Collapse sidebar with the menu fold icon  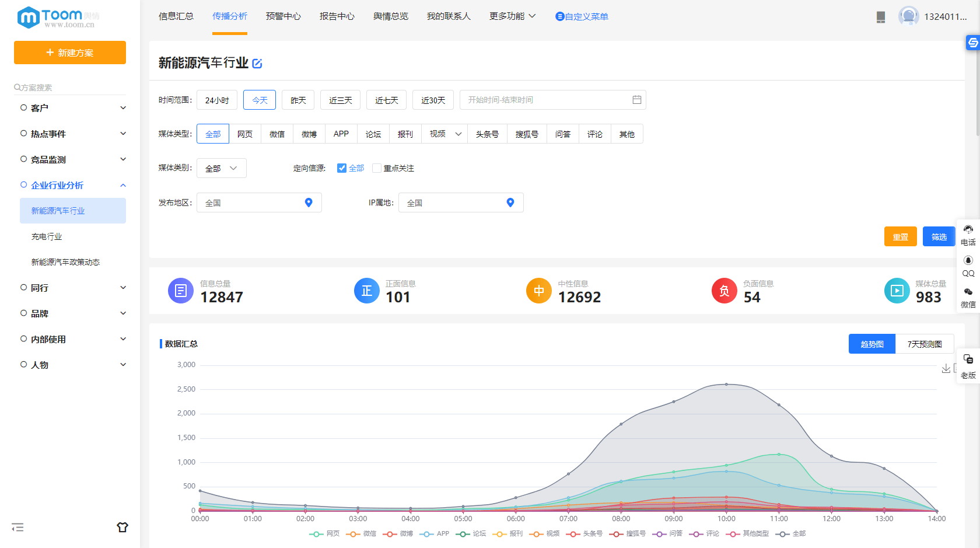17,528
